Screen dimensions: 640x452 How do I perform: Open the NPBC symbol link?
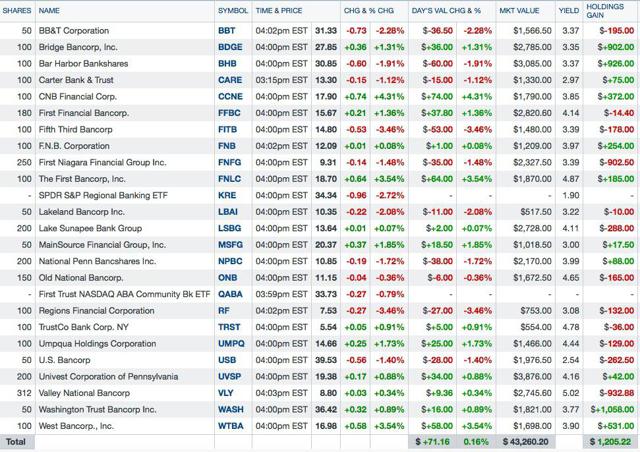230,261
